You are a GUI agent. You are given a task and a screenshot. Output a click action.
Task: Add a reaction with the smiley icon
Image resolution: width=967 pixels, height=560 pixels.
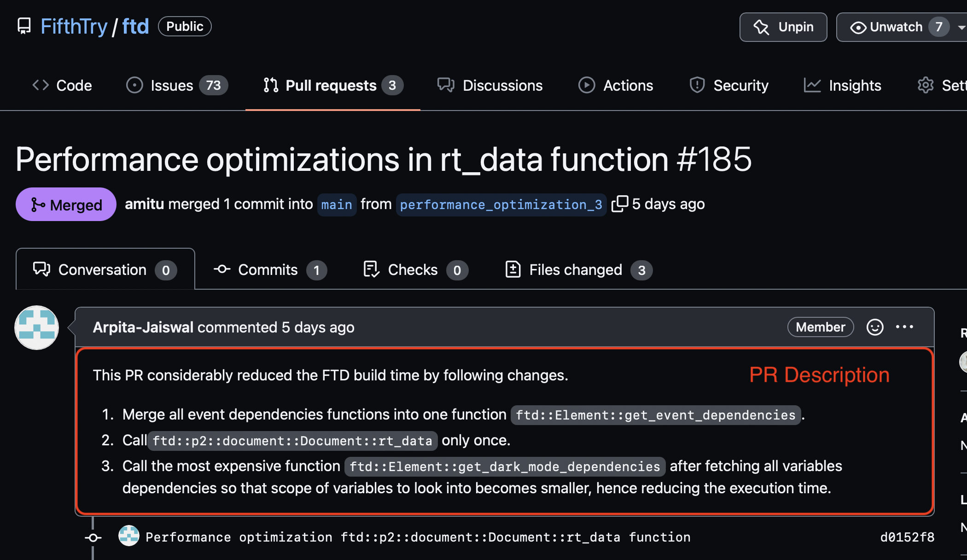[874, 327]
